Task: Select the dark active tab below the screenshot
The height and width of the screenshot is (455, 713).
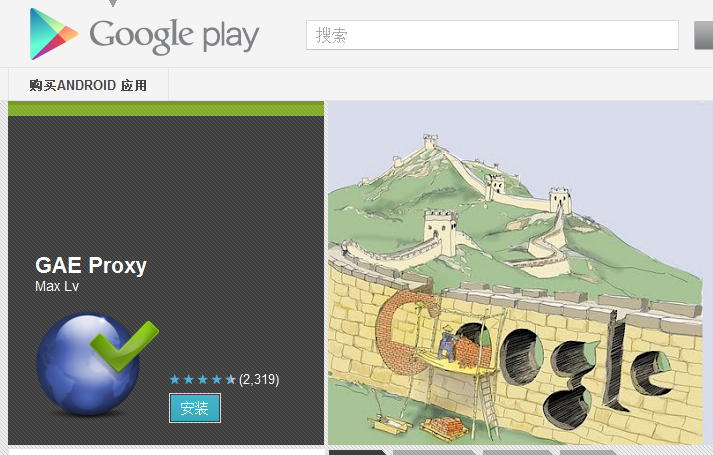Action: pyautogui.click(x=357, y=452)
